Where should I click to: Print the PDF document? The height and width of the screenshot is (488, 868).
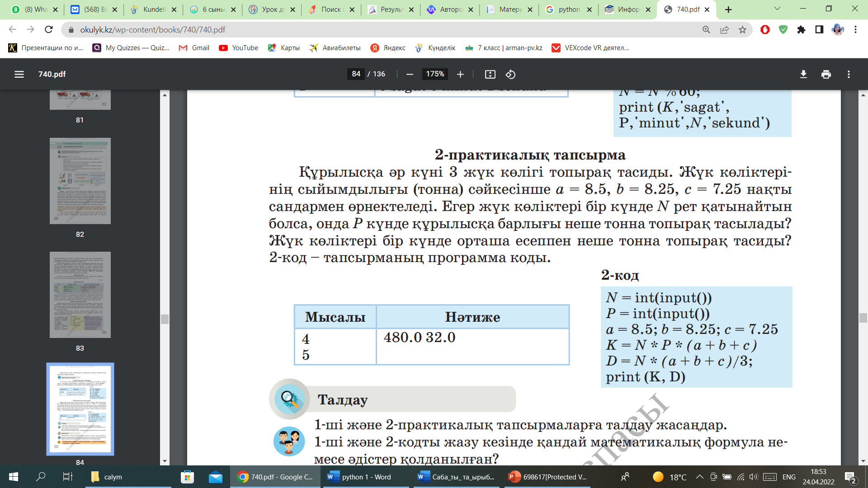(826, 74)
